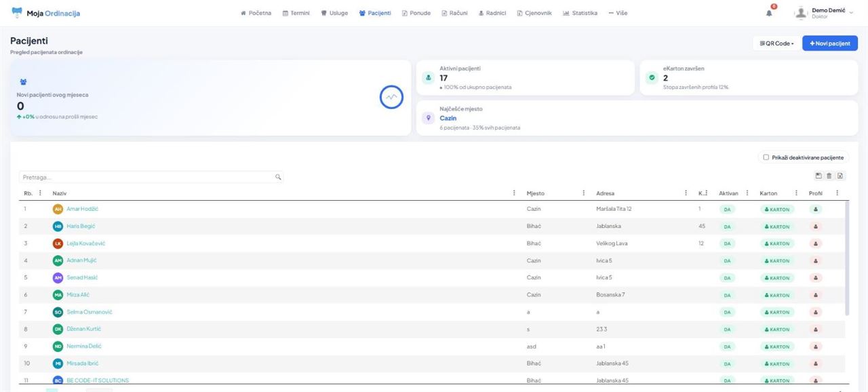The width and height of the screenshot is (868, 392).
Task: Click the Novi pacijent button
Action: pyautogui.click(x=830, y=43)
